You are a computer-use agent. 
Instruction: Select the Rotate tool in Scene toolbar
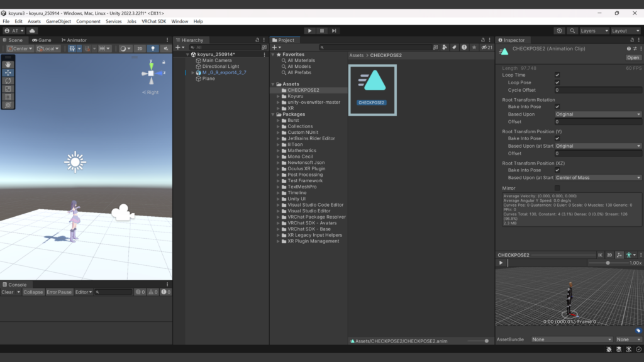8,80
